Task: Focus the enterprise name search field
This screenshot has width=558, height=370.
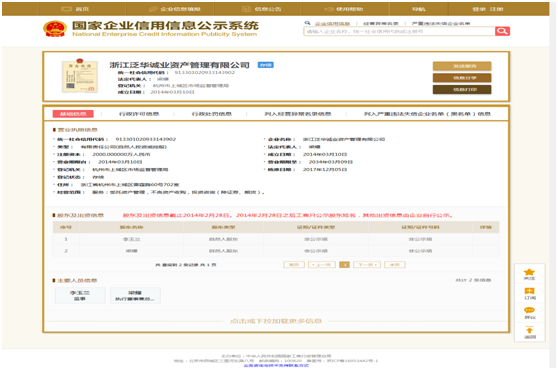Action: coord(399,31)
